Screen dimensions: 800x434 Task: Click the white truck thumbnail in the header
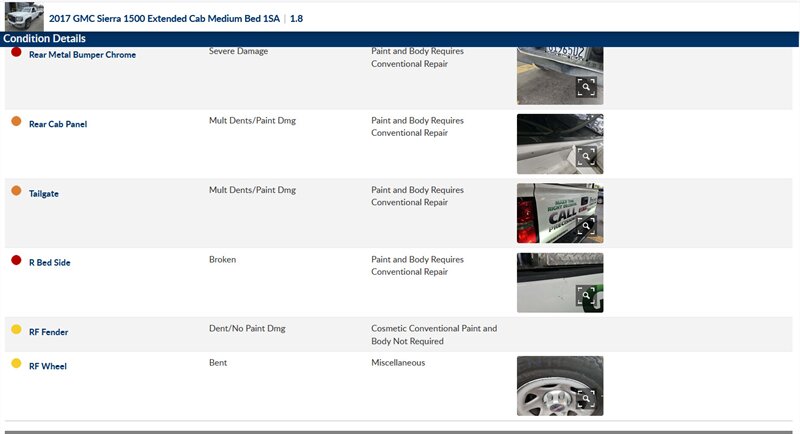pos(24,16)
